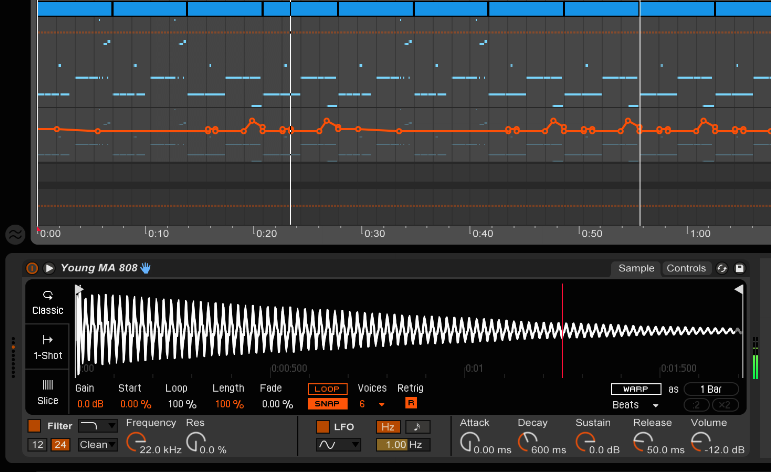Select note-synced LFO rate mode
This screenshot has width=771, height=472.
[x=417, y=427]
